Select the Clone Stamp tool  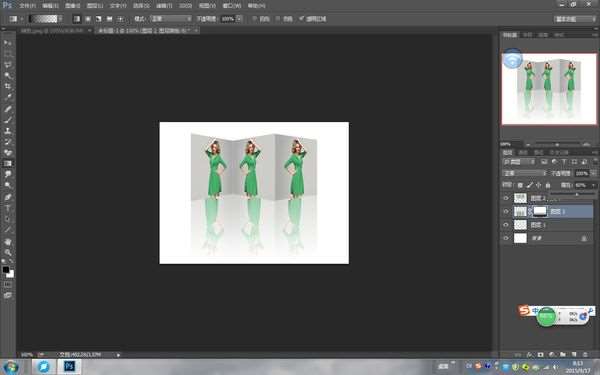click(x=8, y=131)
